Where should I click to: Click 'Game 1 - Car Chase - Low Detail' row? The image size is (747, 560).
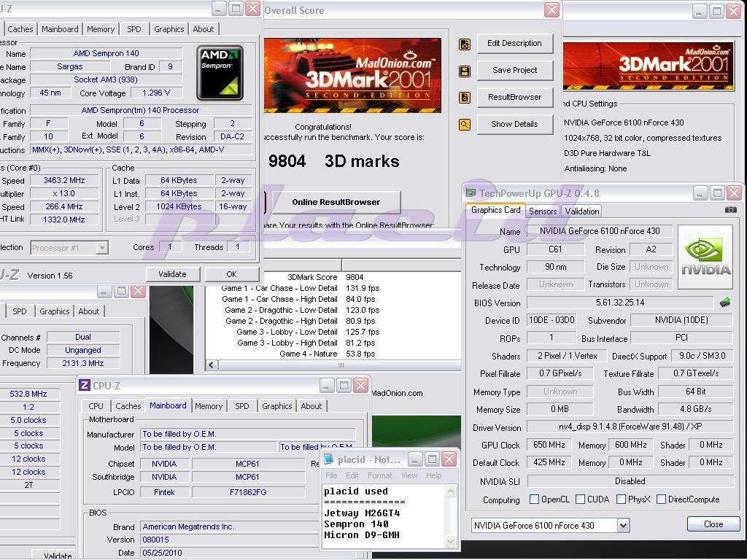point(300,288)
